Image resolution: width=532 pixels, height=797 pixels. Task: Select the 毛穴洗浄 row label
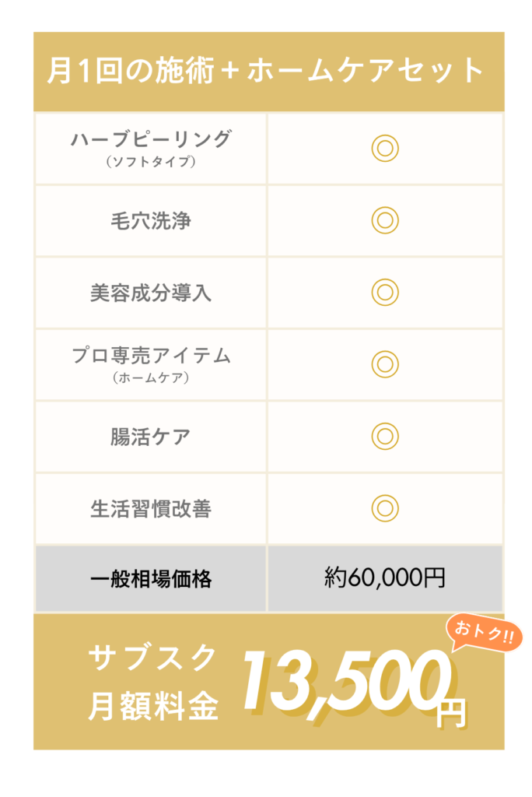pos(151,221)
